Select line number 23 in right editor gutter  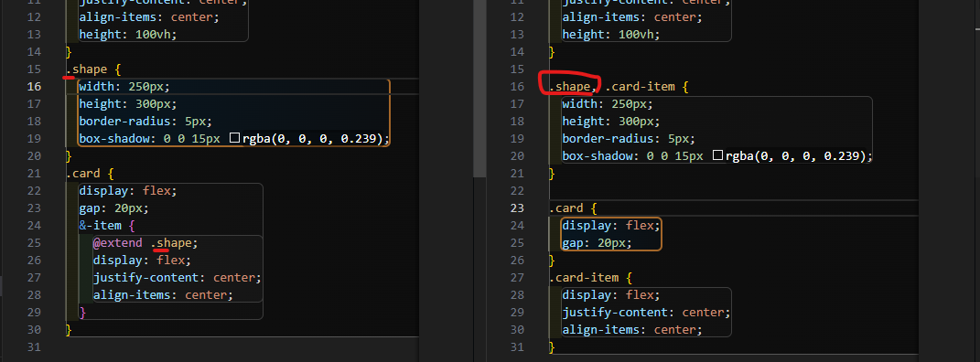pos(517,208)
